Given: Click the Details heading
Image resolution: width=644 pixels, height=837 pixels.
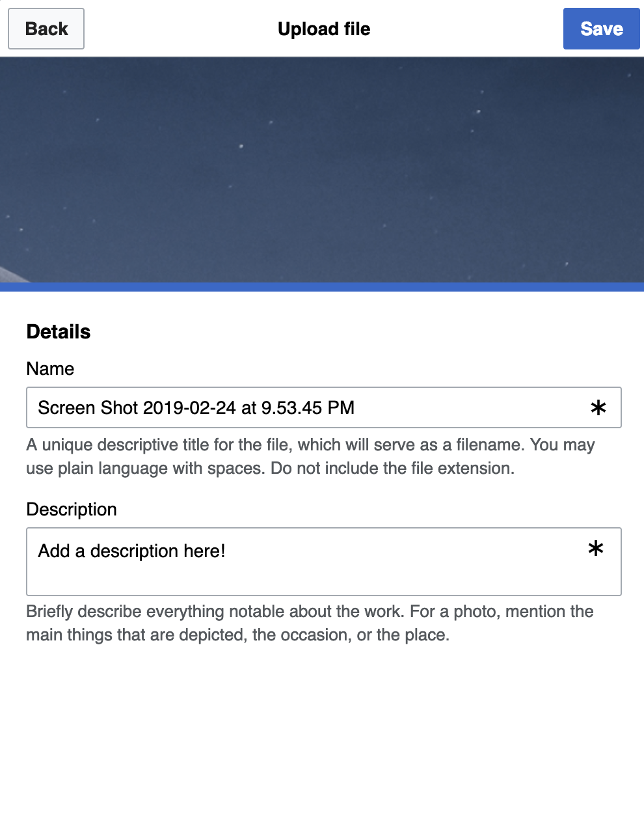Looking at the screenshot, I should tap(59, 332).
